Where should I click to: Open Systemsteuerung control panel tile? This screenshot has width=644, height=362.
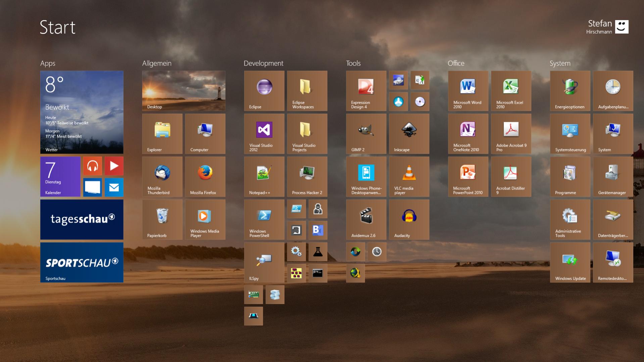point(571,134)
